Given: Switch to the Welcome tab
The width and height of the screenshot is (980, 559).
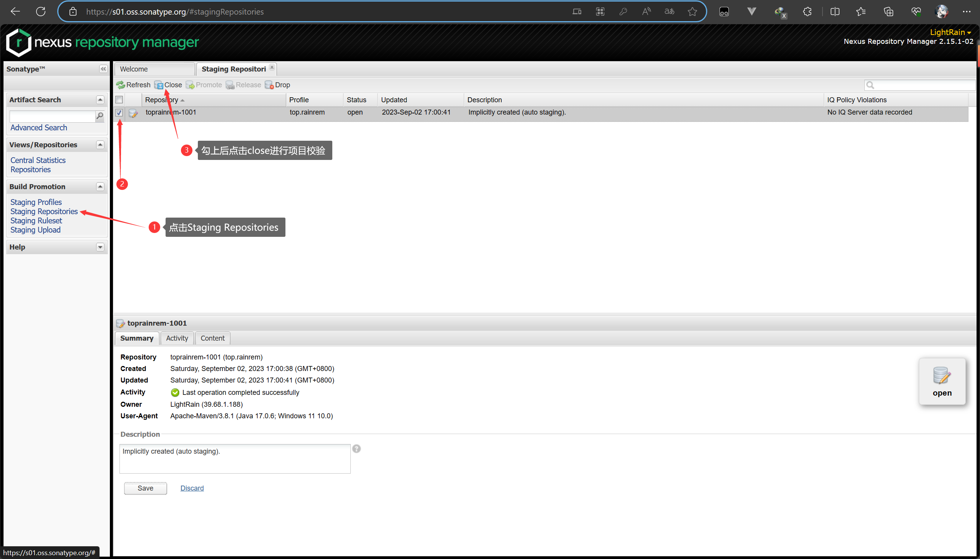Looking at the screenshot, I should click(154, 69).
